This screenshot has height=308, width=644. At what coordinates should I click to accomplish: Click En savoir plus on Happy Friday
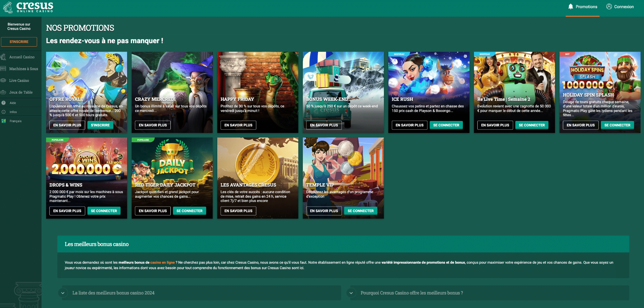click(x=238, y=125)
